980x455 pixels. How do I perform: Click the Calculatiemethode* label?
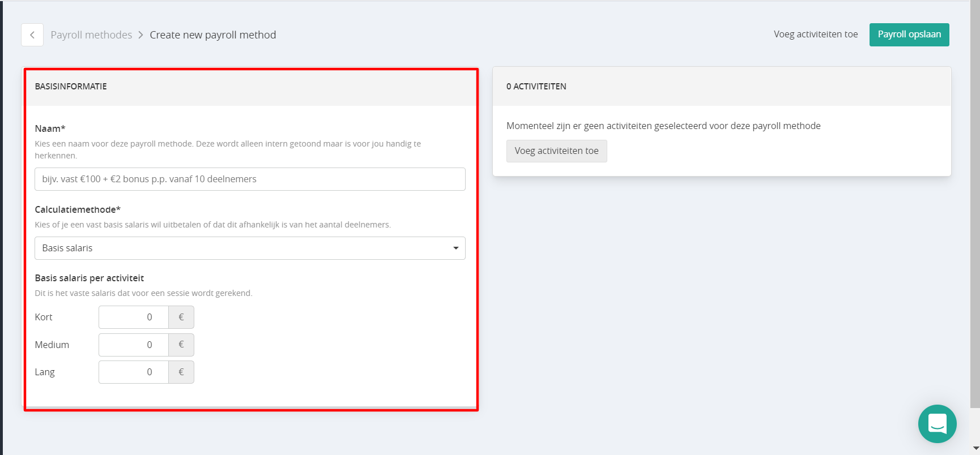point(78,209)
